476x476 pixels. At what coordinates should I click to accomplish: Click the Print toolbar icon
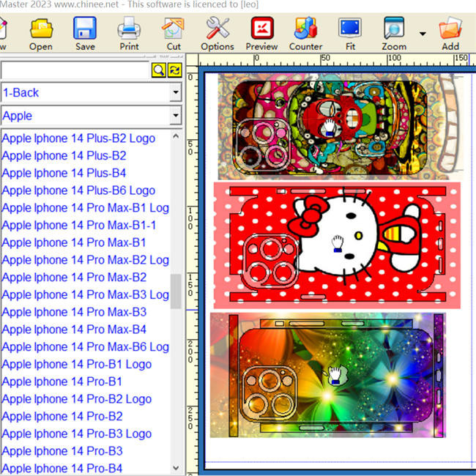click(x=129, y=29)
